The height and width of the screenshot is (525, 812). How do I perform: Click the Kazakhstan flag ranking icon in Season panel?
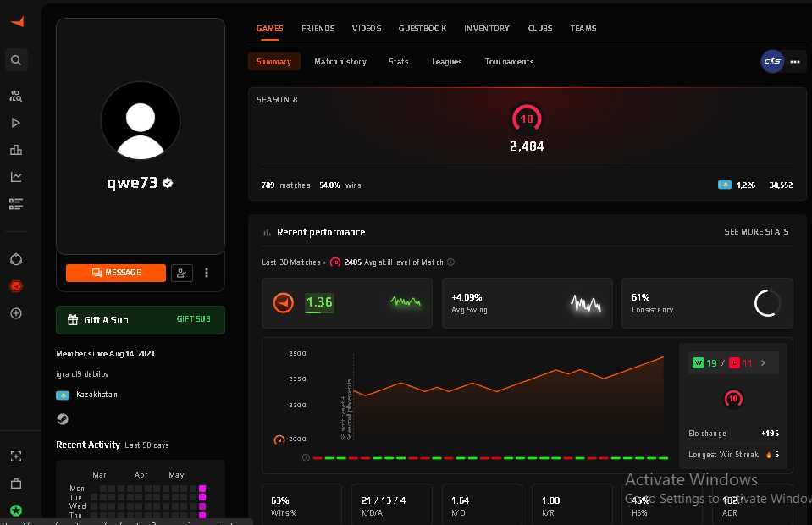coord(725,185)
